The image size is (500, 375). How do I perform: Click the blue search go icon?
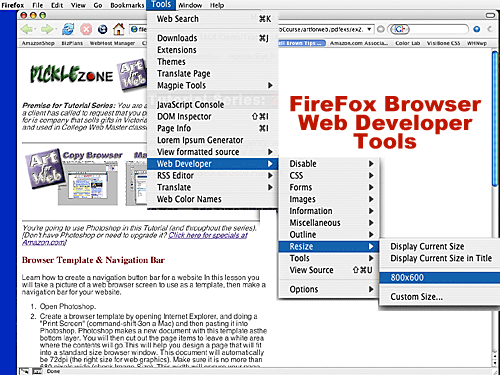point(477,29)
